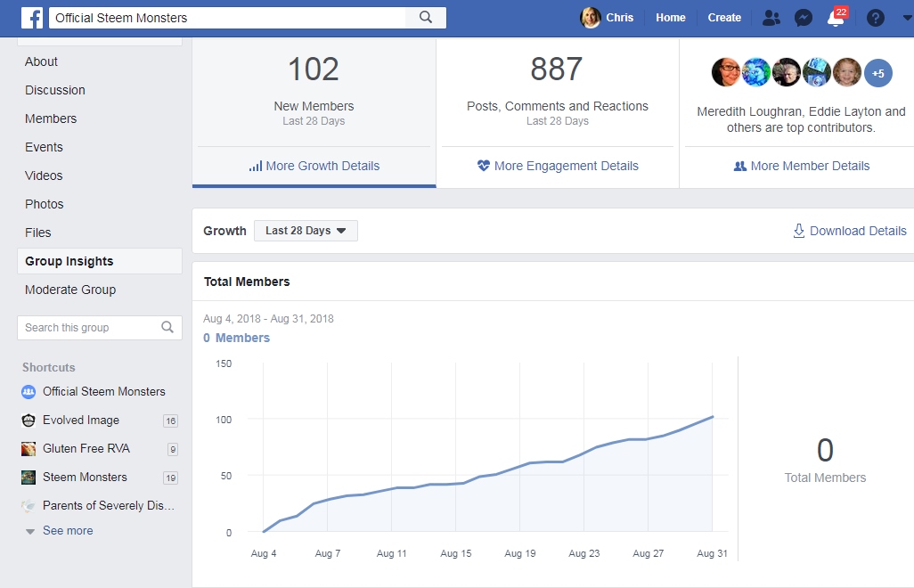Open the Videos section
The height and width of the screenshot is (588, 914).
(44, 176)
